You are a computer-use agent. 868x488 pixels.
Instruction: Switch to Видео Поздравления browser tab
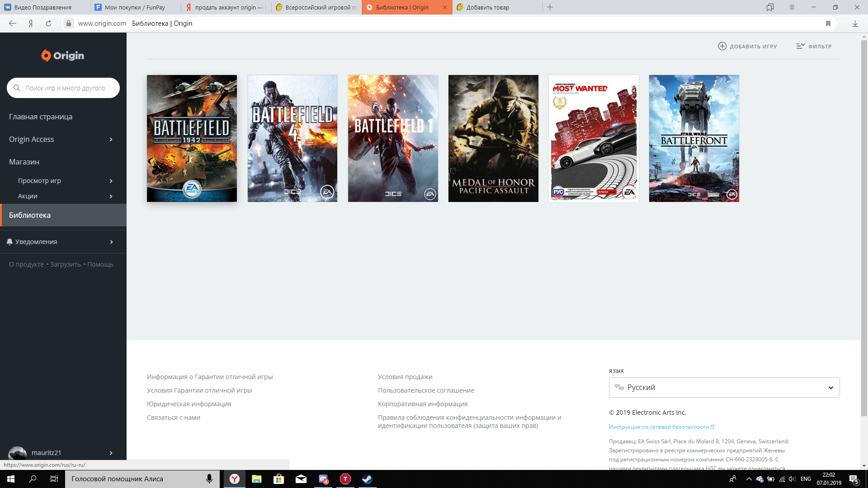tap(45, 7)
